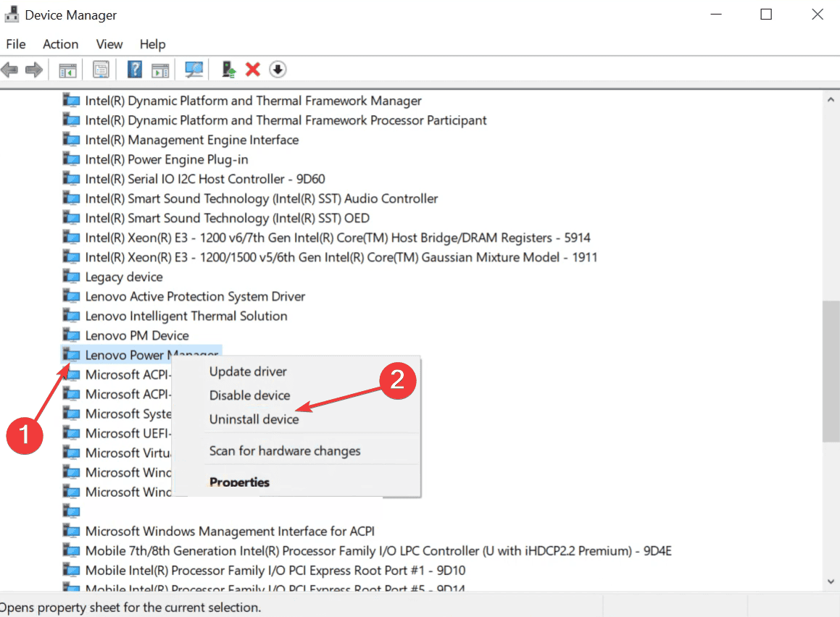Screen dimensions: 840x617
Task: Click the Show/Hide Action Pane toolbar icon
Action: pyautogui.click(x=160, y=70)
